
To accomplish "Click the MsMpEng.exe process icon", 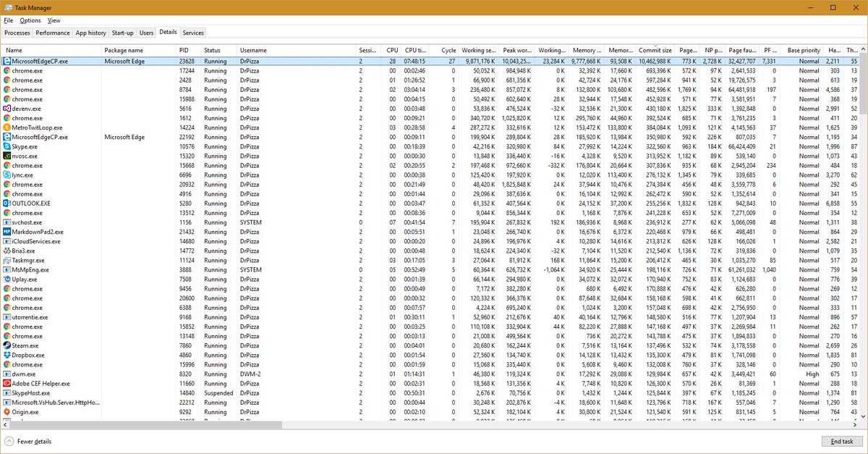I will pos(7,269).
